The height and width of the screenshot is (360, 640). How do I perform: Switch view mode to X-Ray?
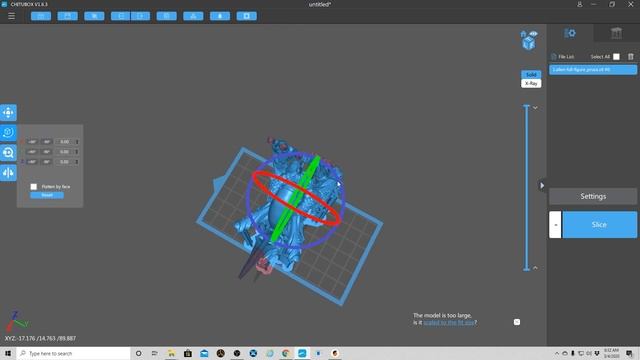[531, 83]
